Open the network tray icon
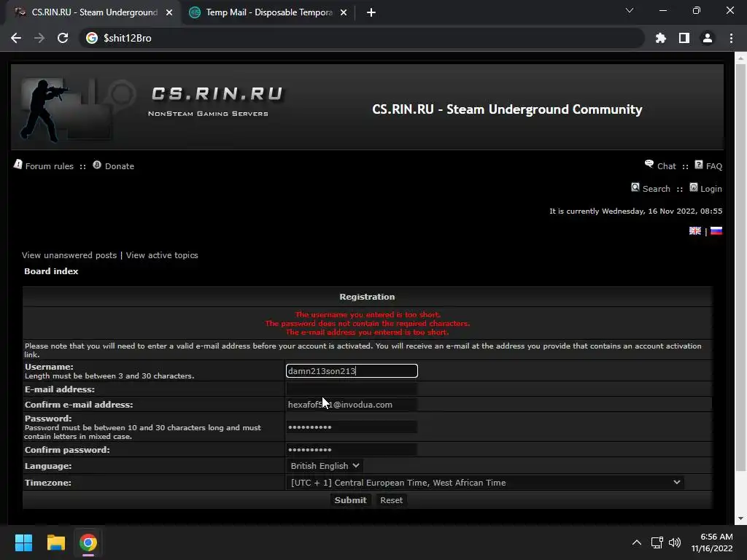This screenshot has width=747, height=560. (657, 542)
